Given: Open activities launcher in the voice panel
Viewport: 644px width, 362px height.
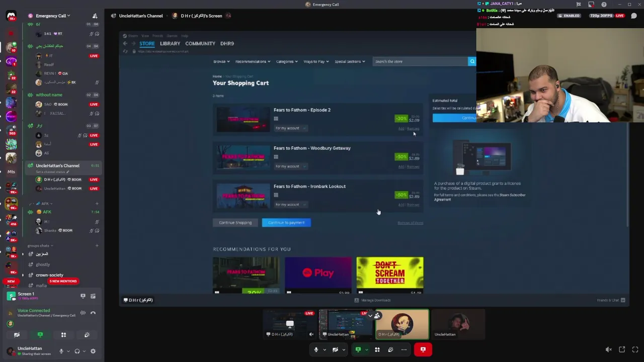Looking at the screenshot, I should click(63, 335).
